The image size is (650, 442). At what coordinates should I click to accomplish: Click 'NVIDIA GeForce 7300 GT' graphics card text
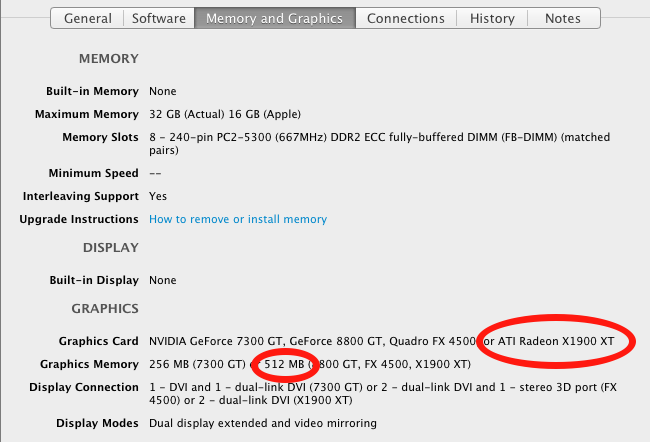[x=216, y=341]
